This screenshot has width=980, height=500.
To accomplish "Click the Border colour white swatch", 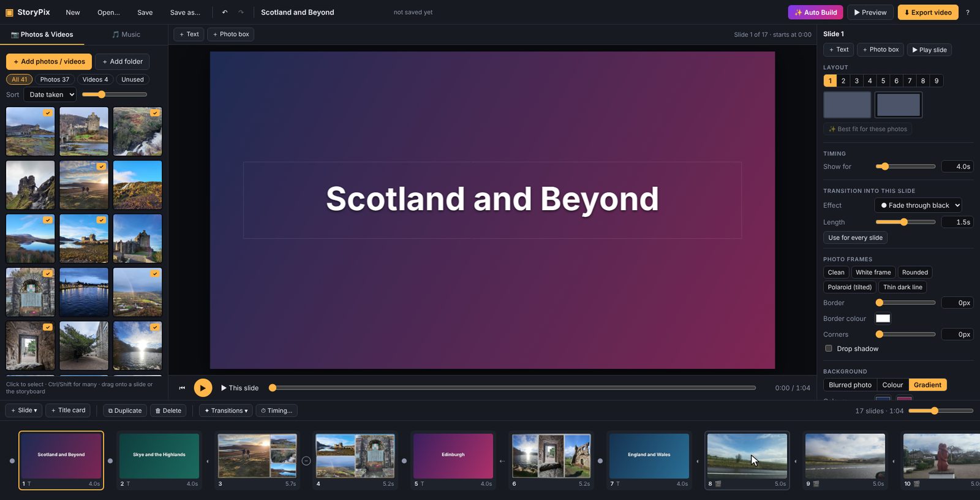I will (x=883, y=318).
